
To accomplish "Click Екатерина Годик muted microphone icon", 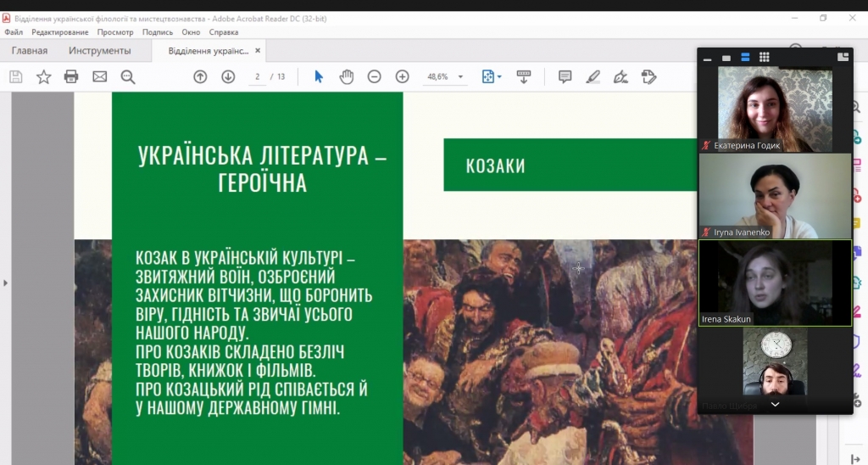I will (706, 145).
